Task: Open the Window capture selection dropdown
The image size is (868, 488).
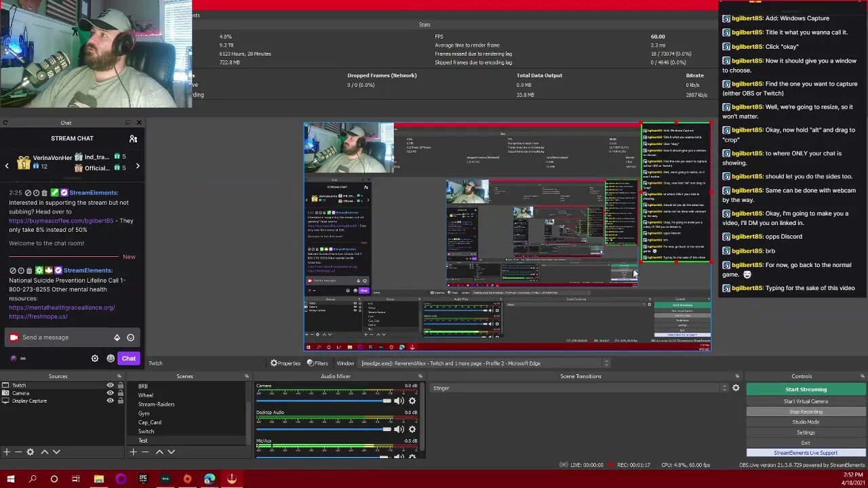Action: pyautogui.click(x=484, y=363)
